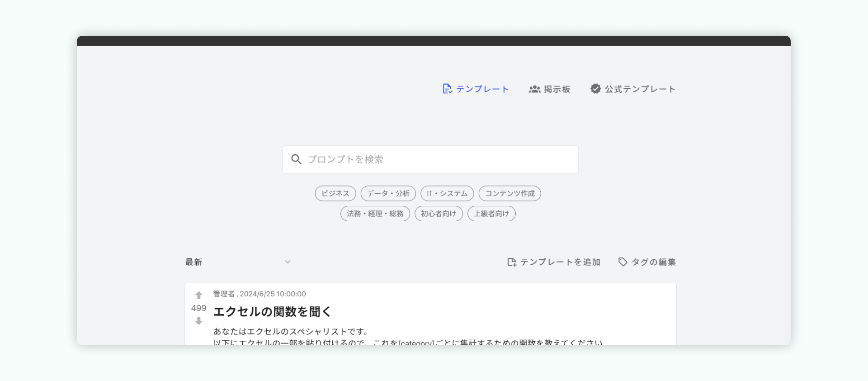This screenshot has height=381, width=868.
Task: Filter by 法務・経理・総務 tag
Action: (375, 214)
